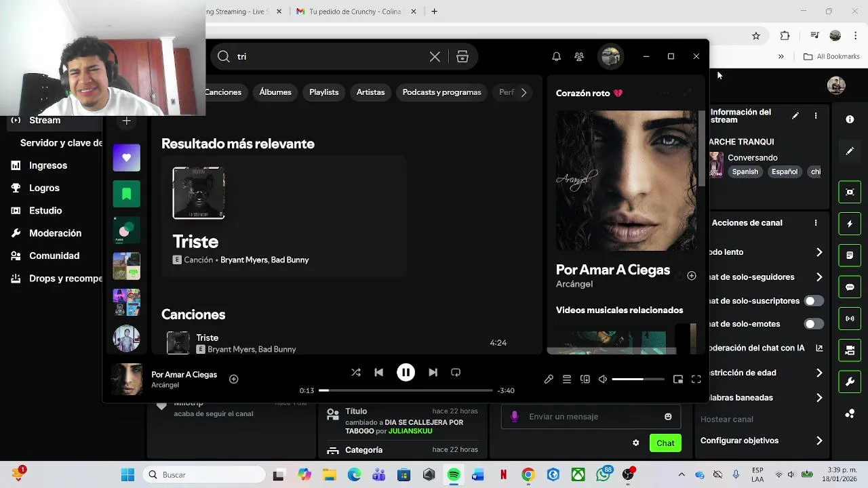Open Bryant Myers link in top result

pyautogui.click(x=243, y=260)
